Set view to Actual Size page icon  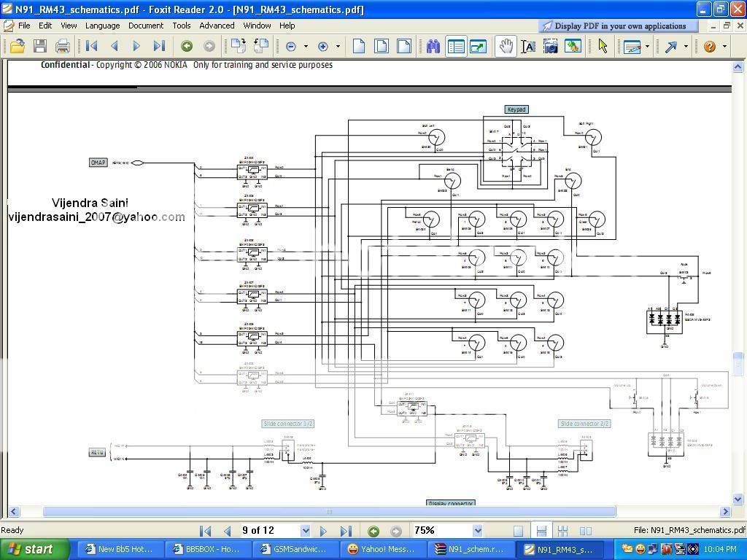tap(359, 46)
